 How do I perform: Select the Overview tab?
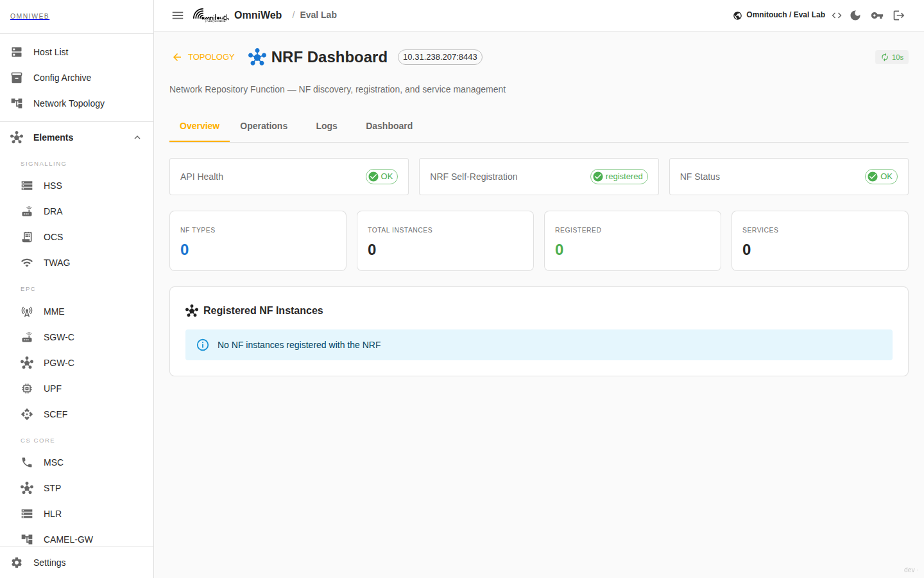tap(200, 127)
